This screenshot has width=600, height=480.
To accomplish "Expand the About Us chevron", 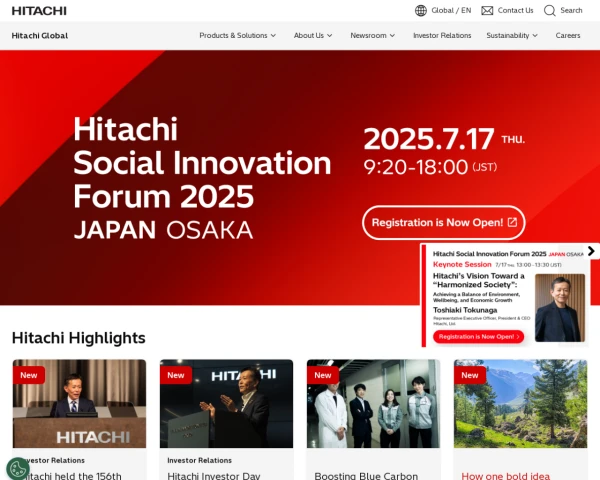I will [329, 36].
